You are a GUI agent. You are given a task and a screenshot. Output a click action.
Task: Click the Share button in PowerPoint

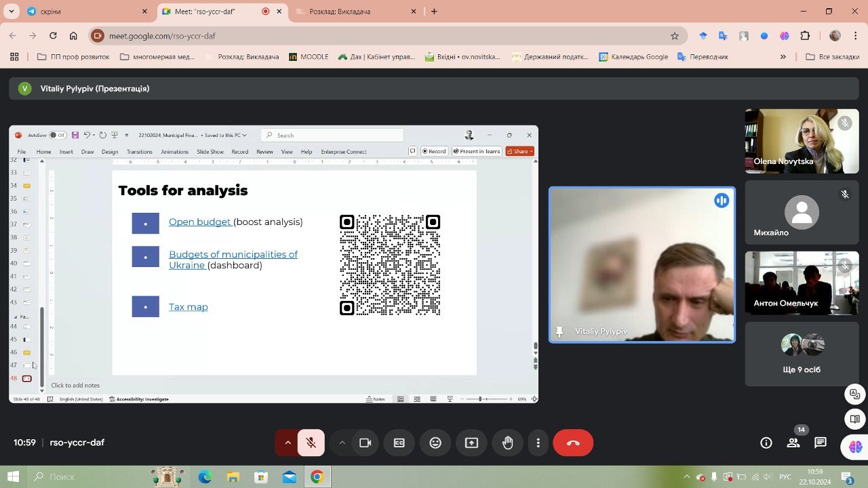click(521, 152)
